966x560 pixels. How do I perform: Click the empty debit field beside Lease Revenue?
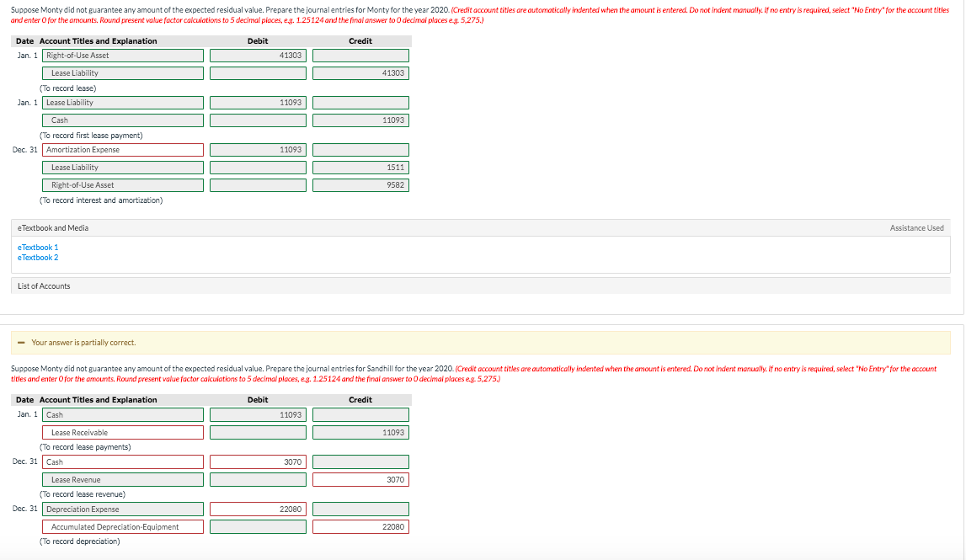click(258, 480)
